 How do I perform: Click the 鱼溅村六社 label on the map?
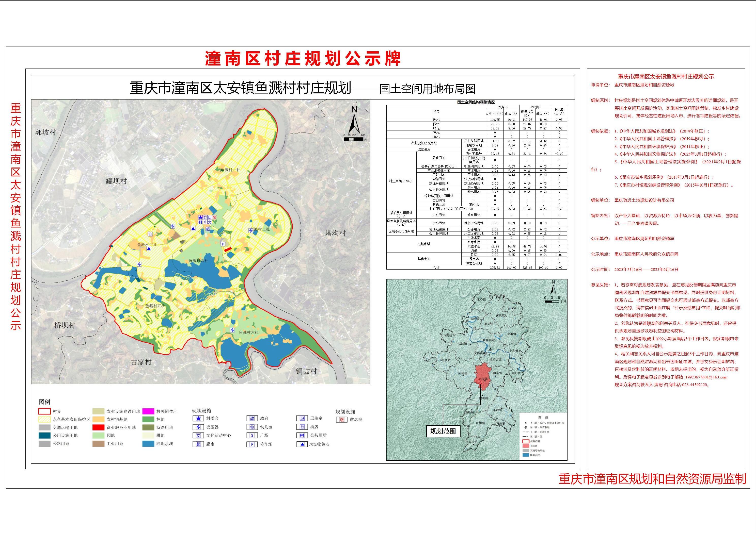coord(249,332)
